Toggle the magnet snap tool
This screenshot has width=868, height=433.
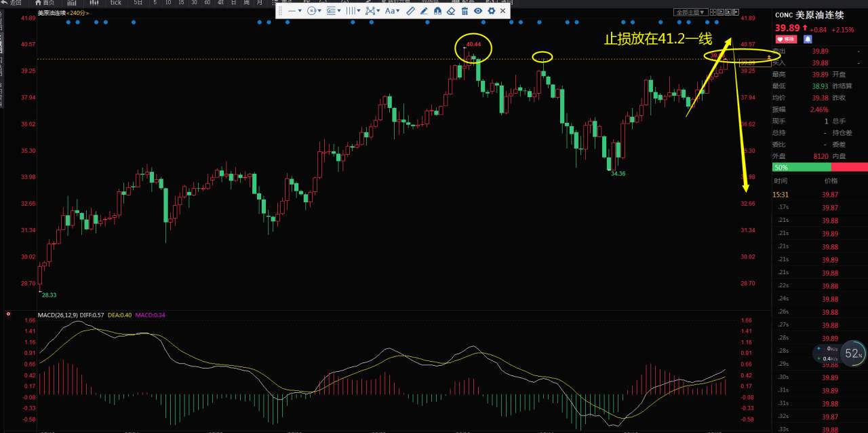tap(437, 11)
